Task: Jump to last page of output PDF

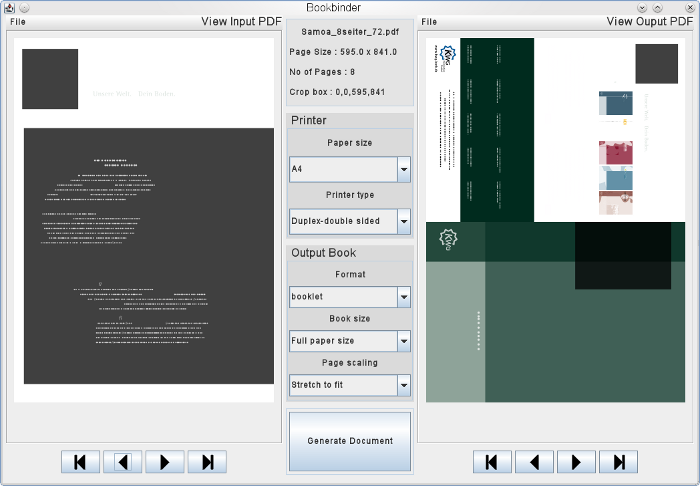Action: pos(619,462)
